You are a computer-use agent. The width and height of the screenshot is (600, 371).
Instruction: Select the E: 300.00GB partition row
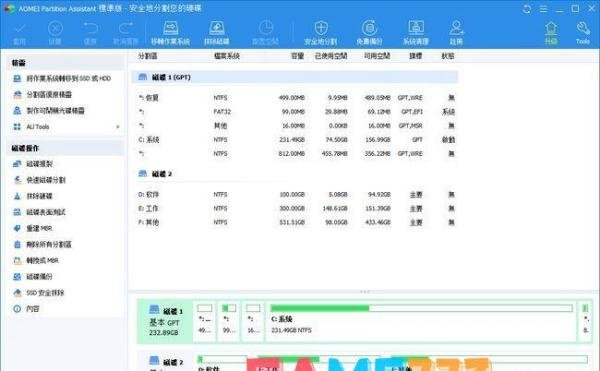pos(295,208)
